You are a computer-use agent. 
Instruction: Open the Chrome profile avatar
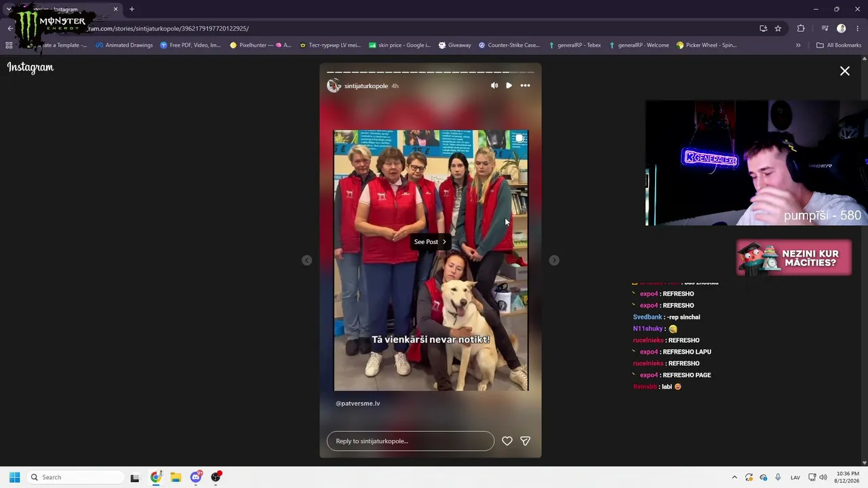(x=842, y=28)
